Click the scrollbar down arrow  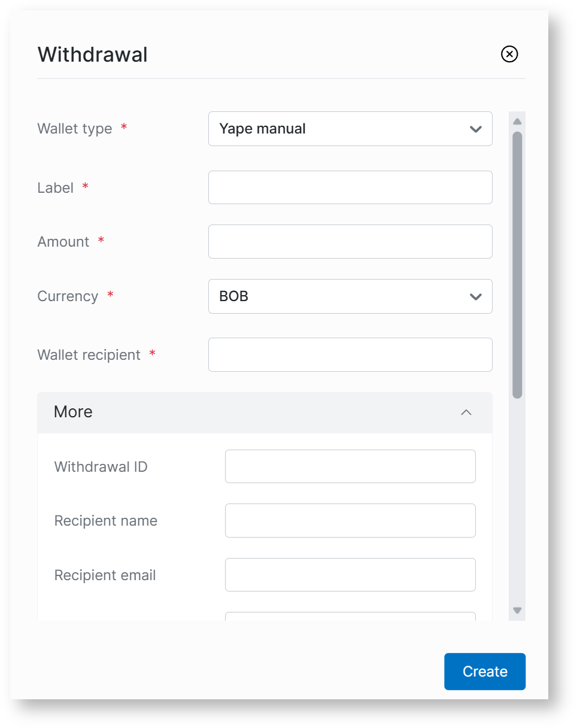(518, 611)
